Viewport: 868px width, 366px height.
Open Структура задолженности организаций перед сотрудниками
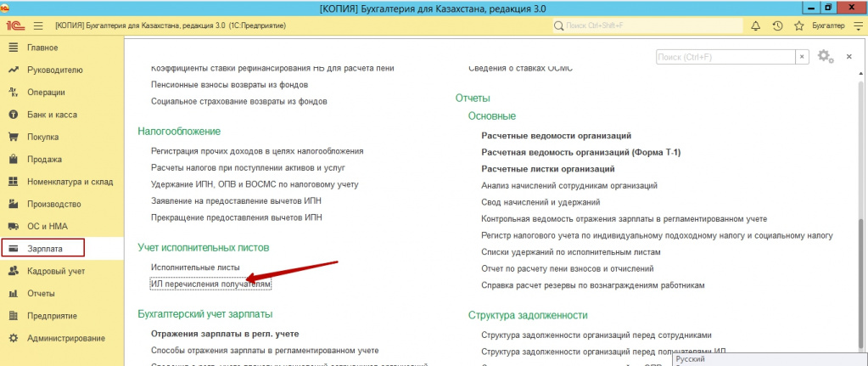pyautogui.click(x=596, y=335)
